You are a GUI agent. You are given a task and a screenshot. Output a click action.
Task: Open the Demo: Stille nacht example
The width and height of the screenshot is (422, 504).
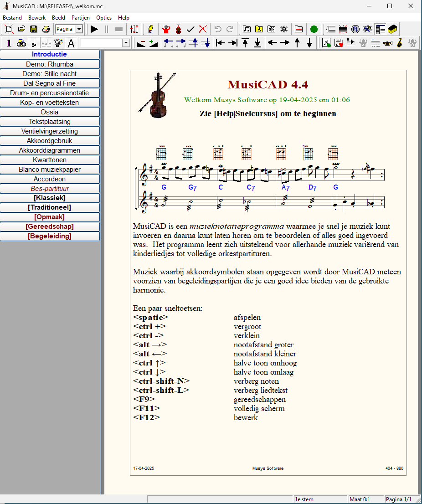[x=50, y=74]
